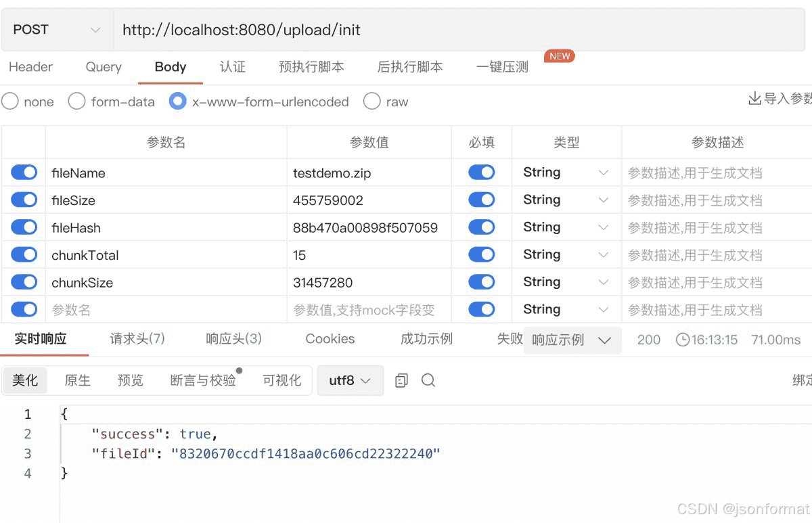Open the 可视化 view
This screenshot has width=812, height=523.
(x=281, y=380)
